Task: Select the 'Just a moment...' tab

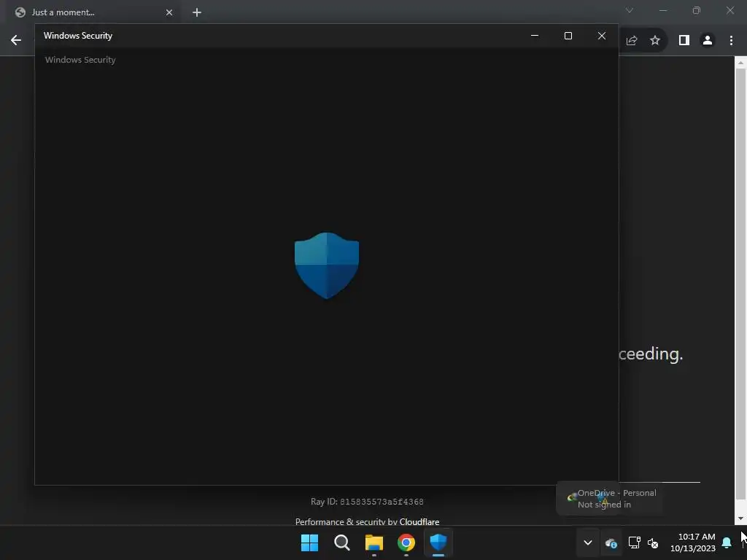Action: click(x=94, y=12)
